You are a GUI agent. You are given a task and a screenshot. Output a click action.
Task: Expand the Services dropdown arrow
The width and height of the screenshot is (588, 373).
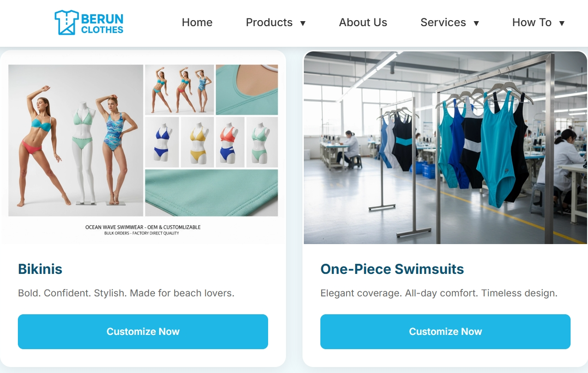click(476, 23)
